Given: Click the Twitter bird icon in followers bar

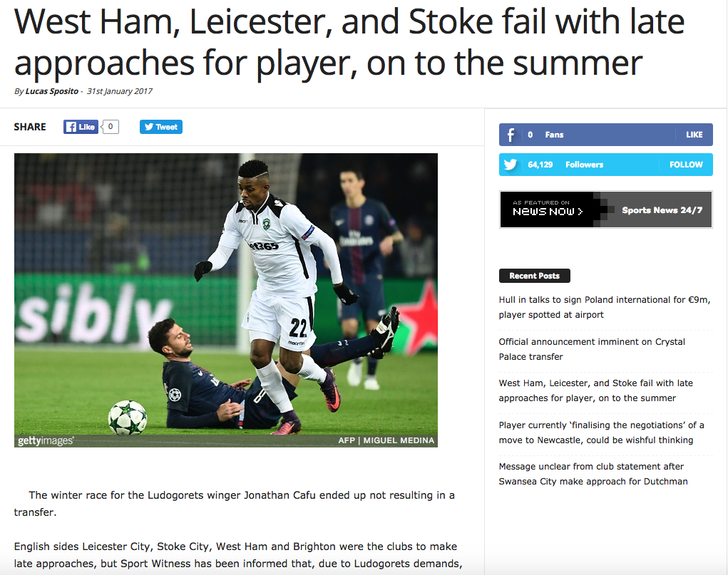Looking at the screenshot, I should [x=511, y=165].
